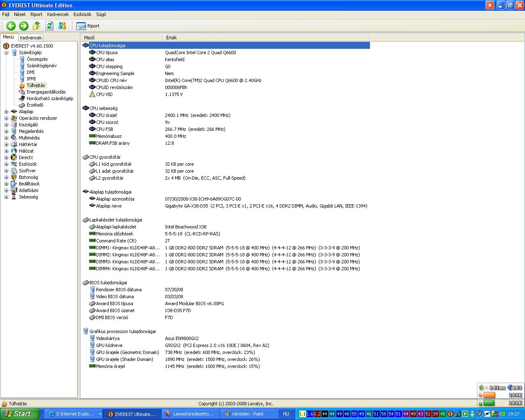
Task: Open the Súgó menu
Action: pyautogui.click(x=101, y=14)
